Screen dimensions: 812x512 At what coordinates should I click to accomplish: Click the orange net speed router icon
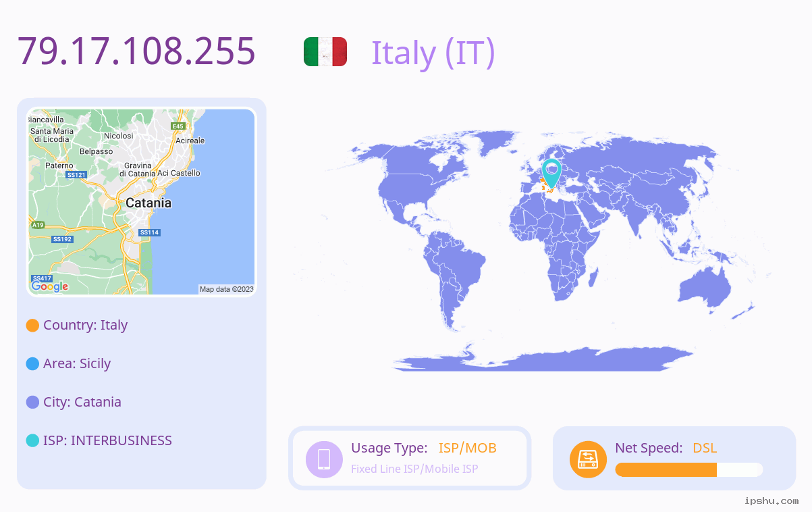(588, 459)
